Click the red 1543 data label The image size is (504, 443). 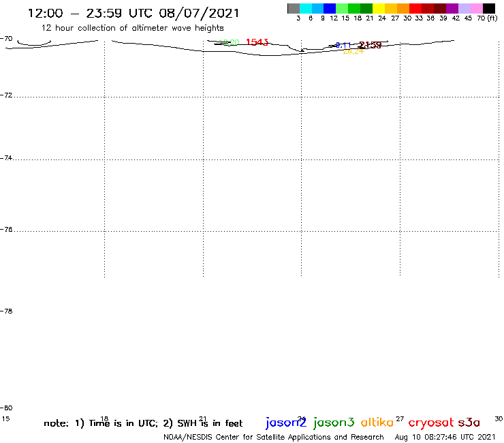point(257,42)
